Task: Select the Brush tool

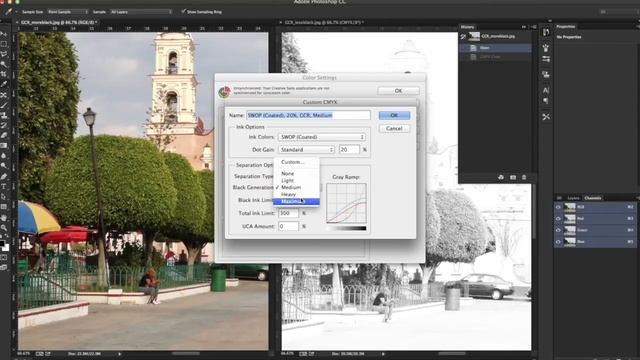Action: 4,105
